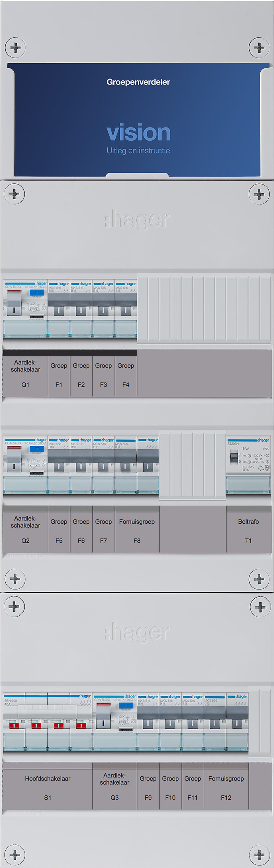Flip the breaker lever above Groep F9
Viewport: 274px width, 868px height.
click(148, 724)
